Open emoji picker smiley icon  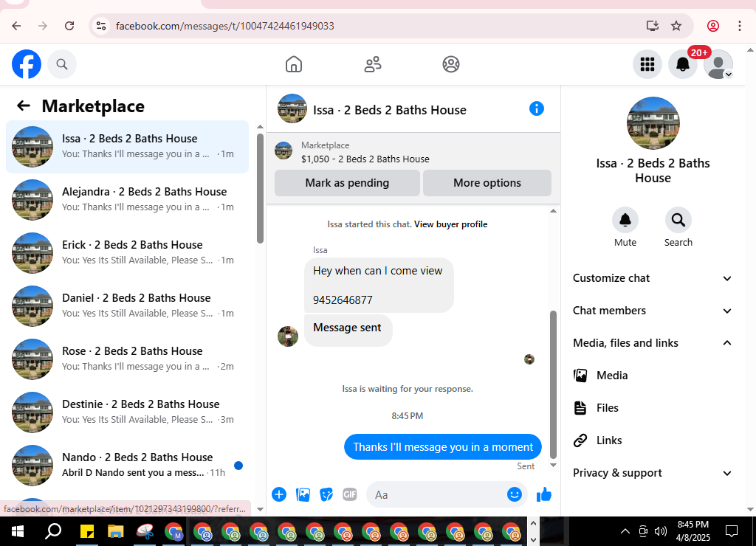click(515, 494)
